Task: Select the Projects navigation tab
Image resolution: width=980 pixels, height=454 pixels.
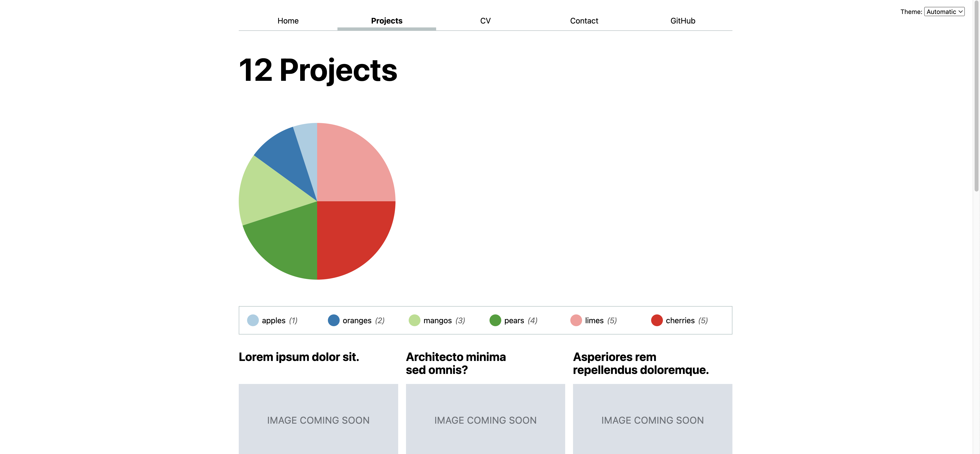Action: pyautogui.click(x=386, y=21)
